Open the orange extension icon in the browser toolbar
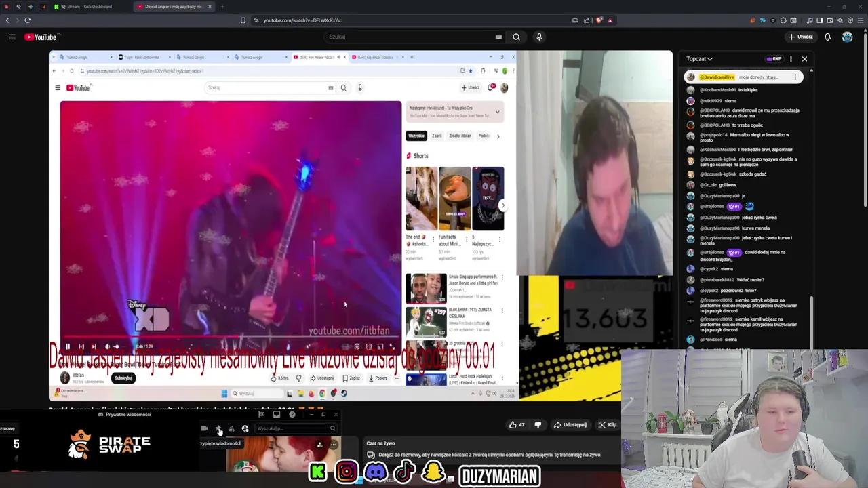 pyautogui.click(x=753, y=20)
